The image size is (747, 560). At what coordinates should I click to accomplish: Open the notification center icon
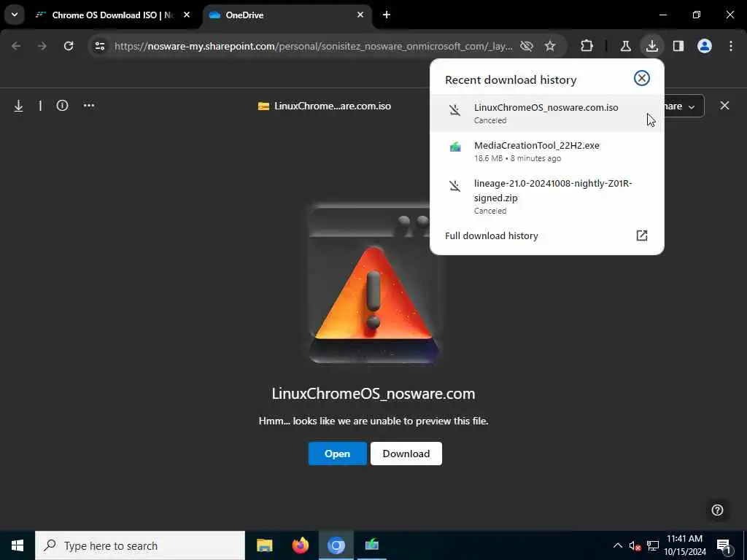pos(724,545)
